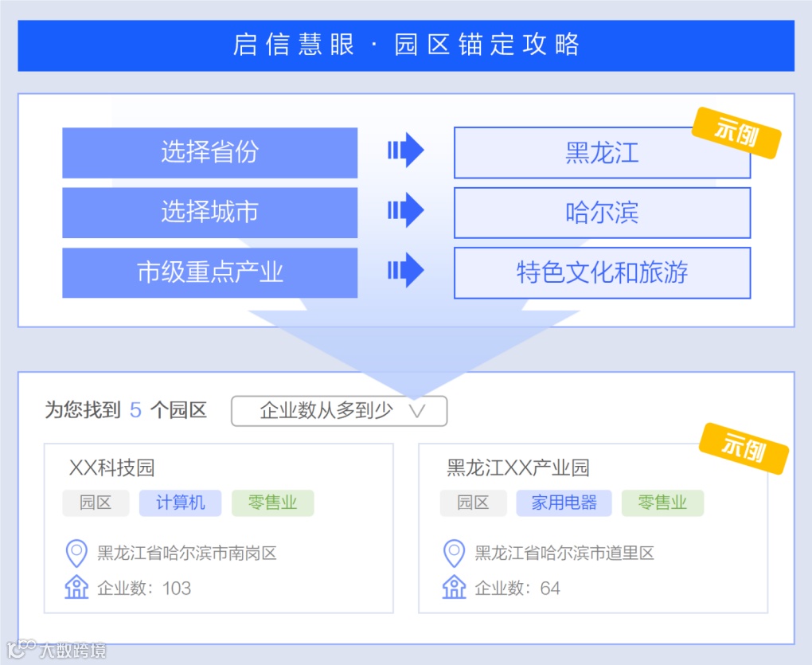Click the arrow icon next to 选择城市

(x=405, y=210)
